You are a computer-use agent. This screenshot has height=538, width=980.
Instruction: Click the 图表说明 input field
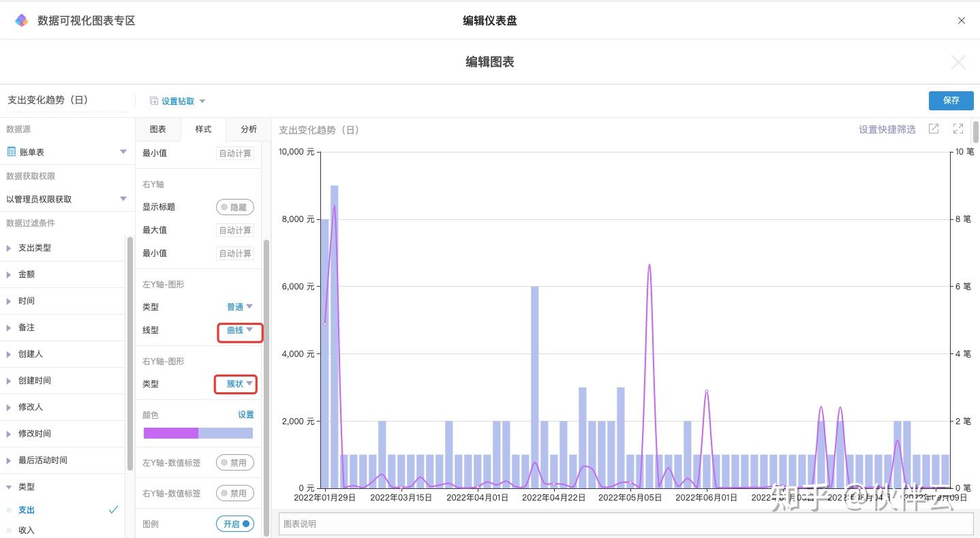626,524
